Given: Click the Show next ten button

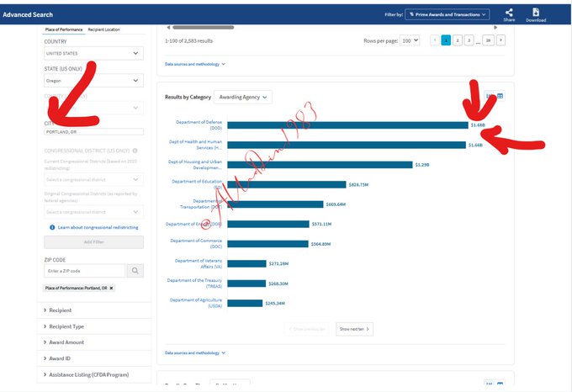Looking at the screenshot, I should 354,329.
